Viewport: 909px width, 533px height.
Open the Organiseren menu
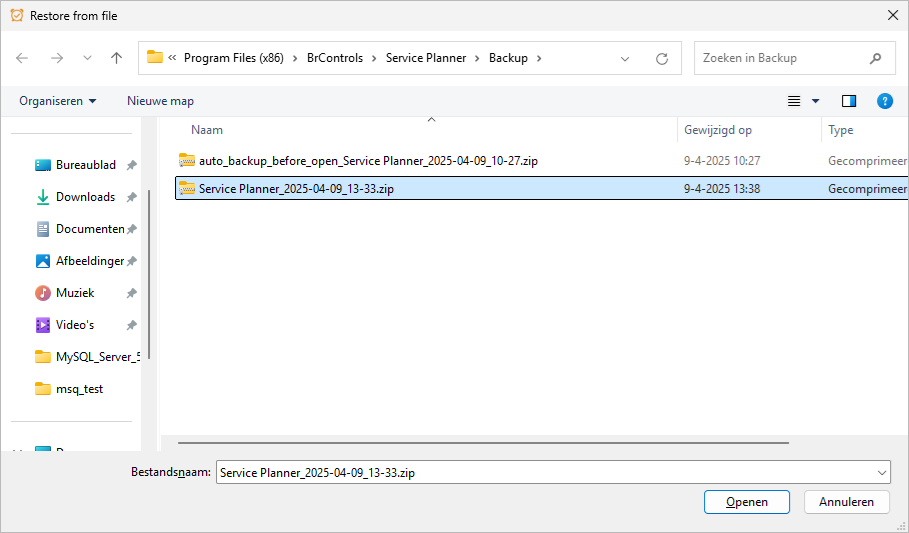[x=57, y=101]
